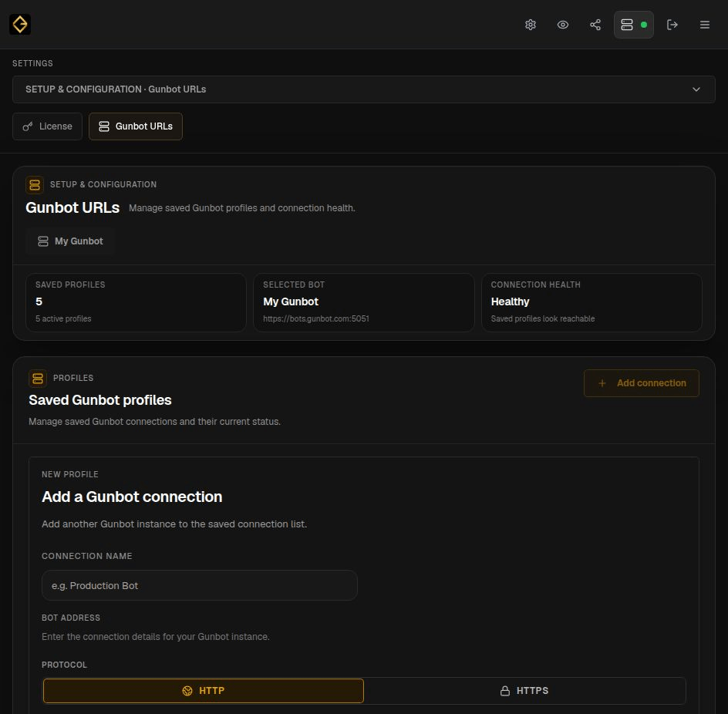This screenshot has width=728, height=714.
Task: Click the Saved Gunbot profiles heading
Action: 99,399
